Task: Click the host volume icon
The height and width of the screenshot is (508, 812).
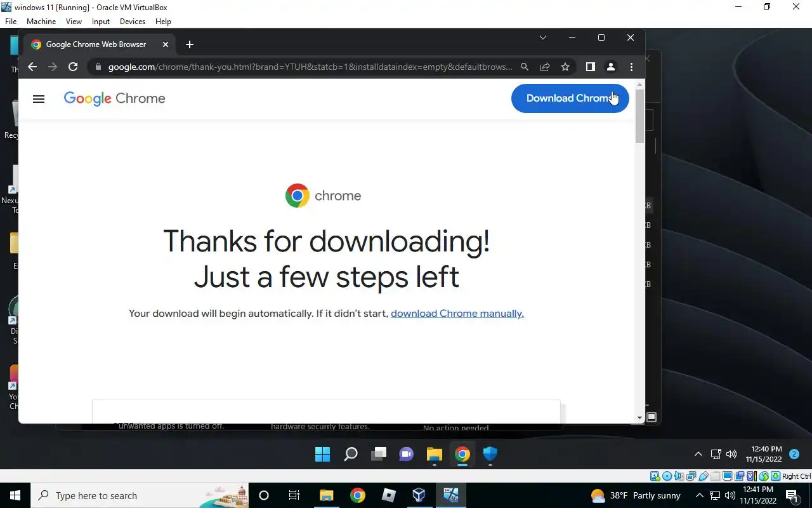Action: 730,495
